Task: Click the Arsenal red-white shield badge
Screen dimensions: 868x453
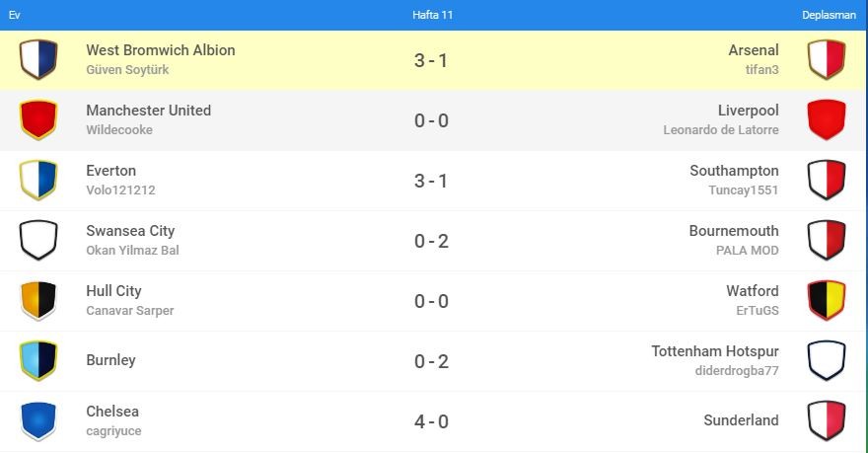Action: [x=827, y=59]
